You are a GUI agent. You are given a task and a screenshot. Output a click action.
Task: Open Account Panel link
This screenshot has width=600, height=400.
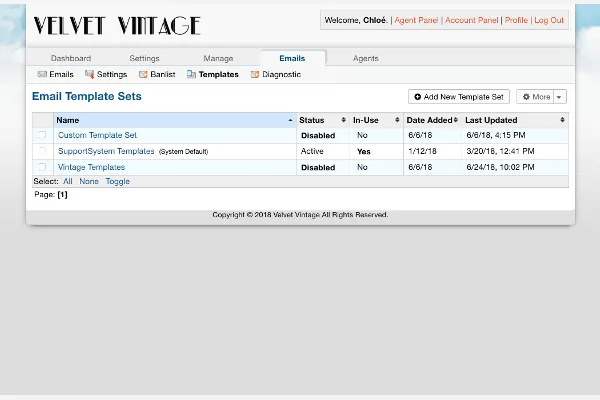471,20
